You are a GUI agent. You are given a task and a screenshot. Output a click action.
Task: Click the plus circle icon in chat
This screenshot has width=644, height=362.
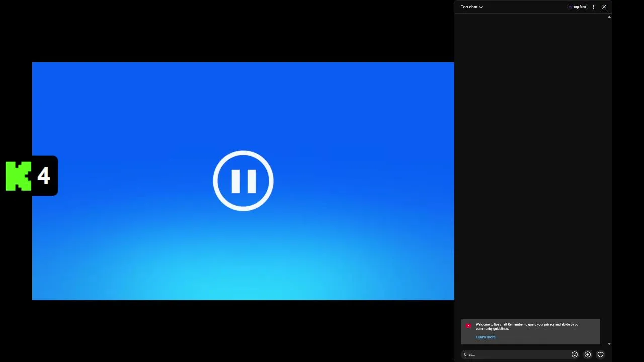(x=587, y=354)
